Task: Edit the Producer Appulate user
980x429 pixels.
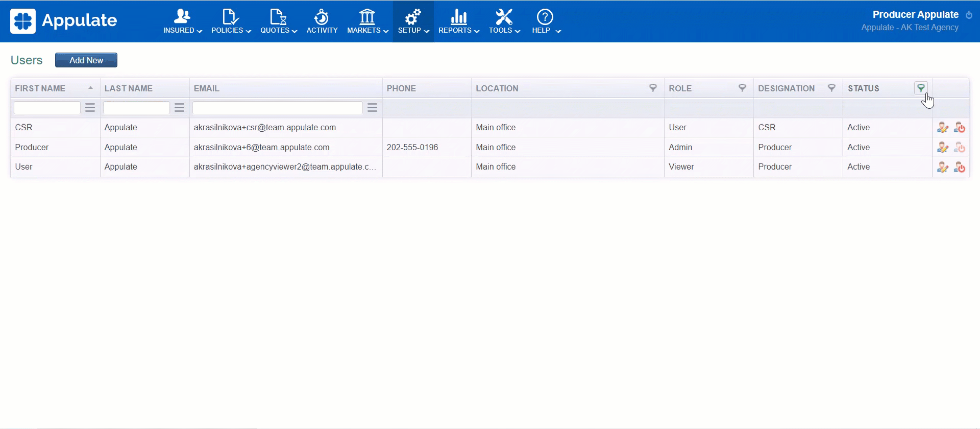Action: pyautogui.click(x=942, y=148)
